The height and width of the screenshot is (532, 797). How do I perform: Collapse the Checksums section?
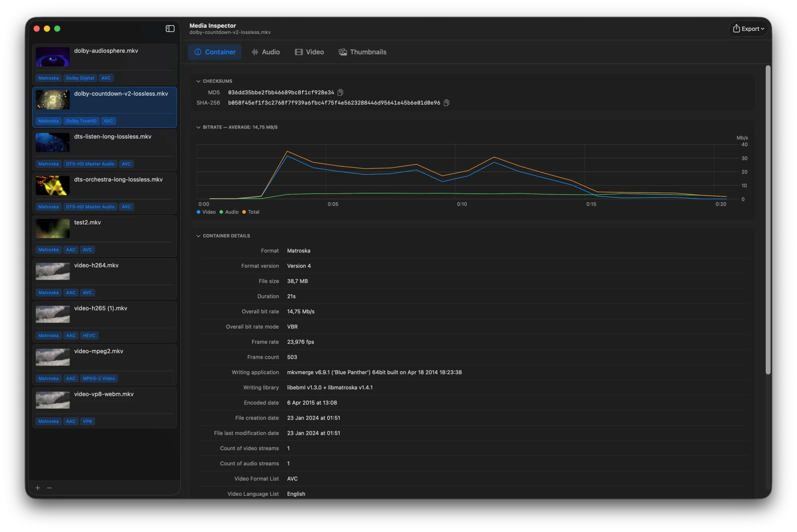click(x=198, y=81)
